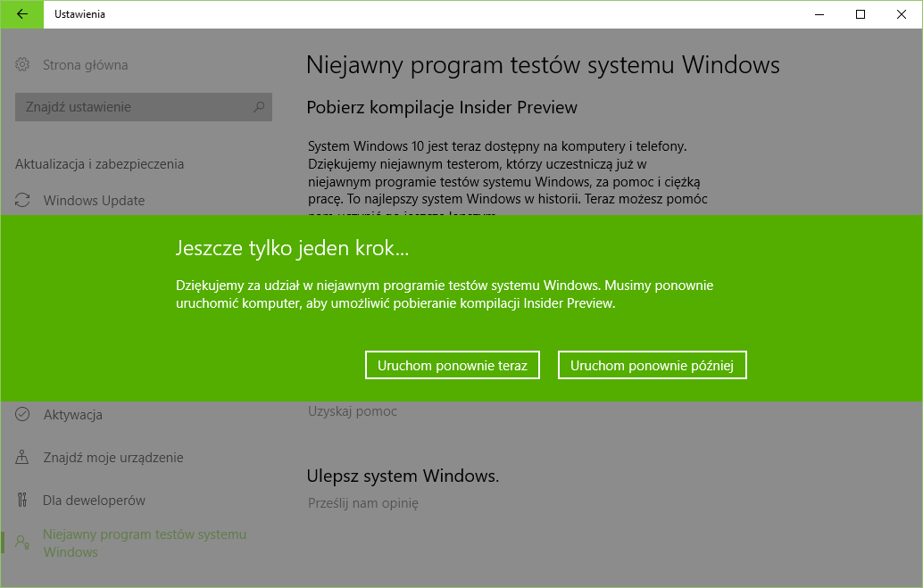
Task: Click the Jeszcze tylko jeden krok... title
Action: pos(292,248)
